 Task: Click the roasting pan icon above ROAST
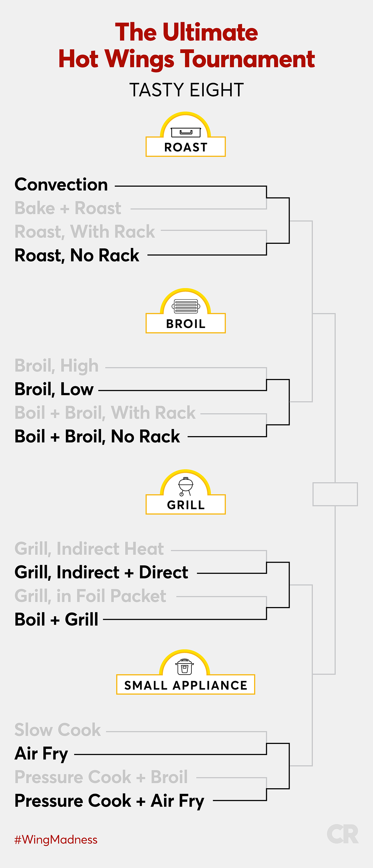(186, 132)
